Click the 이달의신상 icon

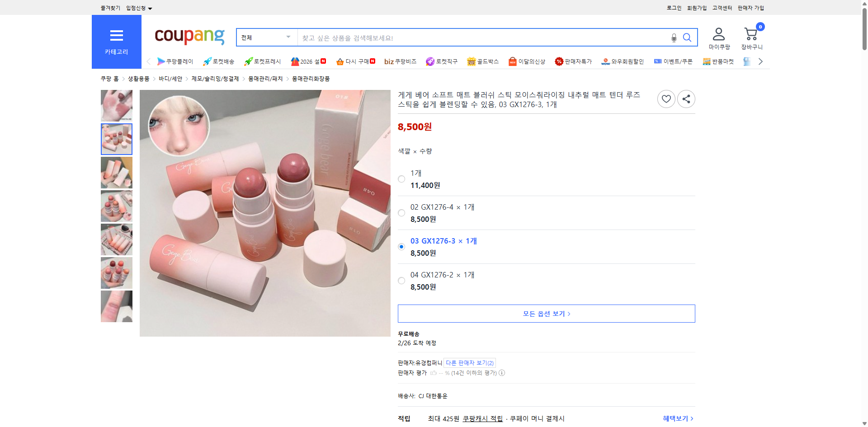[x=526, y=61]
